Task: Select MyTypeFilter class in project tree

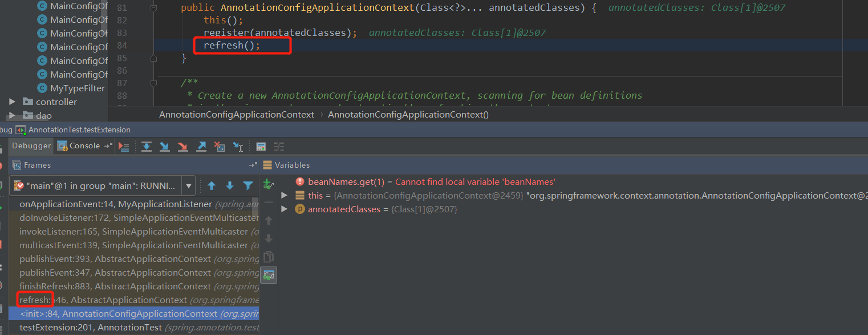Action: 71,88
